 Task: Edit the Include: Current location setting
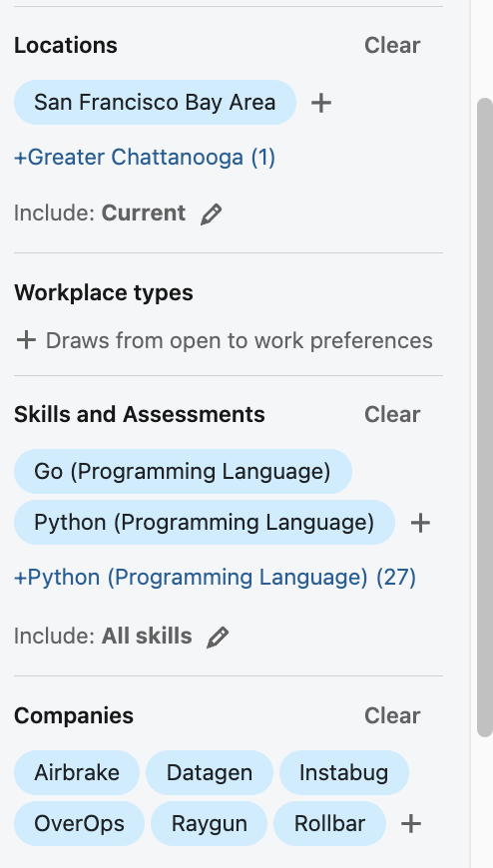[x=211, y=214]
